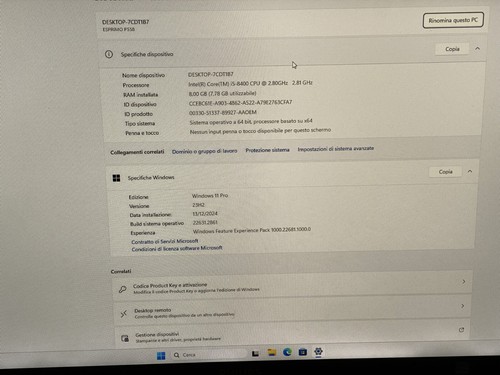Screen dimensions: 500x375
Task: Copy device specs with top Copia button
Action: tap(452, 49)
